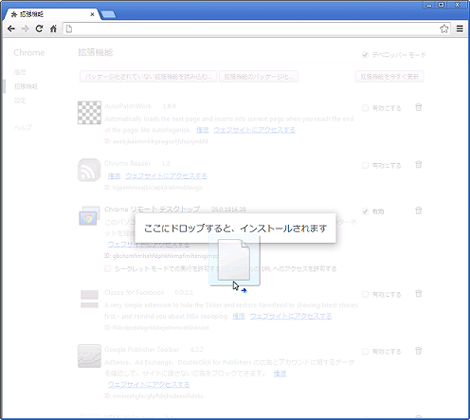The height and width of the screenshot is (420, 470).
Task: Remove Chrome Reader with its trash icon
Action: (418, 165)
